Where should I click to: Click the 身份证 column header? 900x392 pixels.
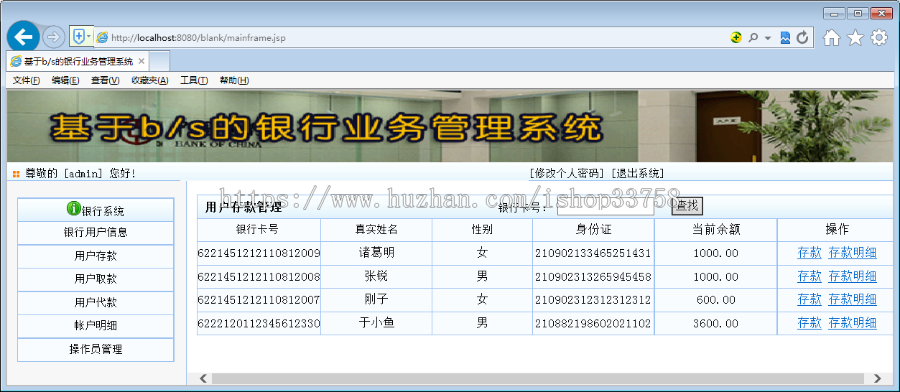593,230
